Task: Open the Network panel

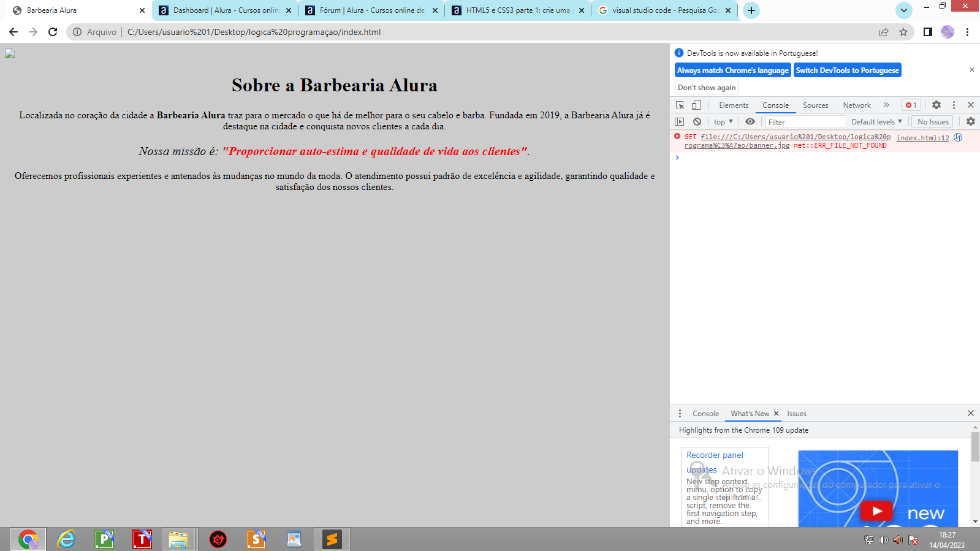Action: pos(856,105)
